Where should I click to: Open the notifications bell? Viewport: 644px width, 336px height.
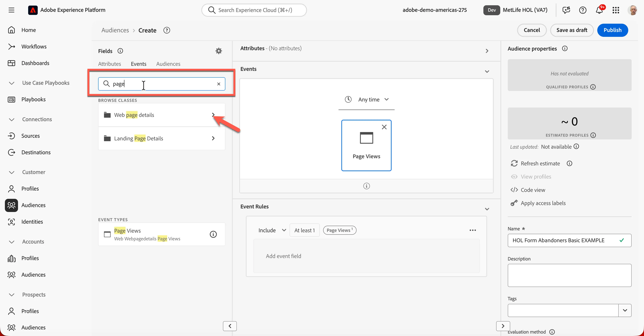tap(599, 10)
